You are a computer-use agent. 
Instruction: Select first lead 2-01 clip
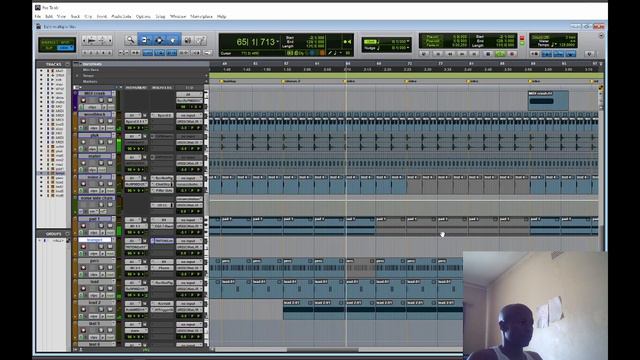coord(298,309)
